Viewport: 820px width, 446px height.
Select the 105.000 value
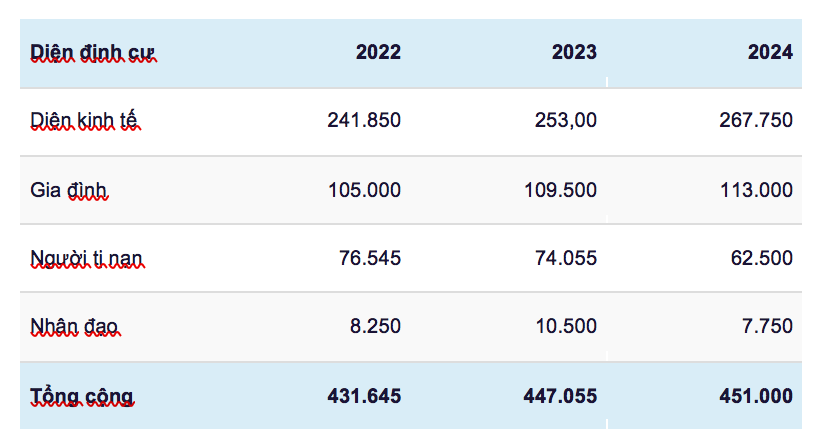click(364, 190)
